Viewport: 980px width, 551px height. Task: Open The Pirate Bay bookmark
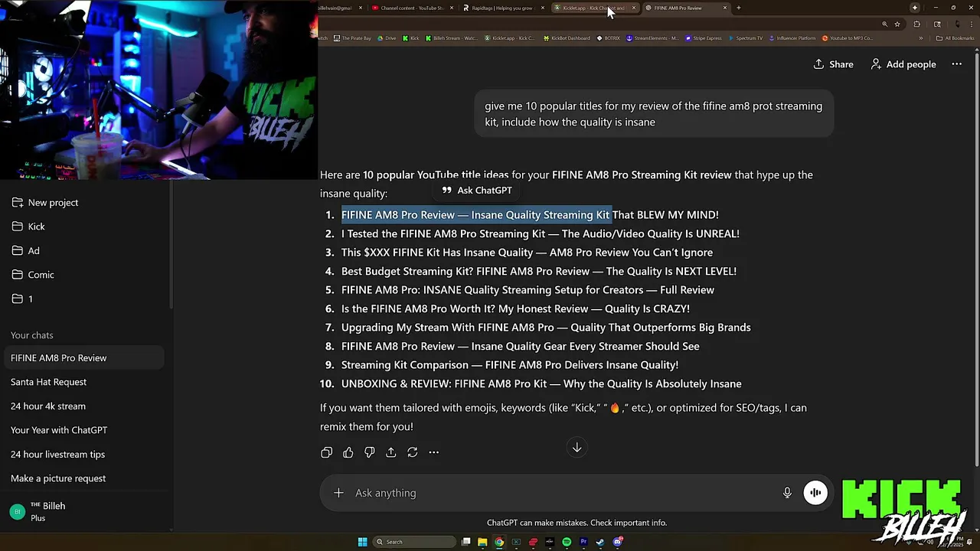click(x=351, y=38)
